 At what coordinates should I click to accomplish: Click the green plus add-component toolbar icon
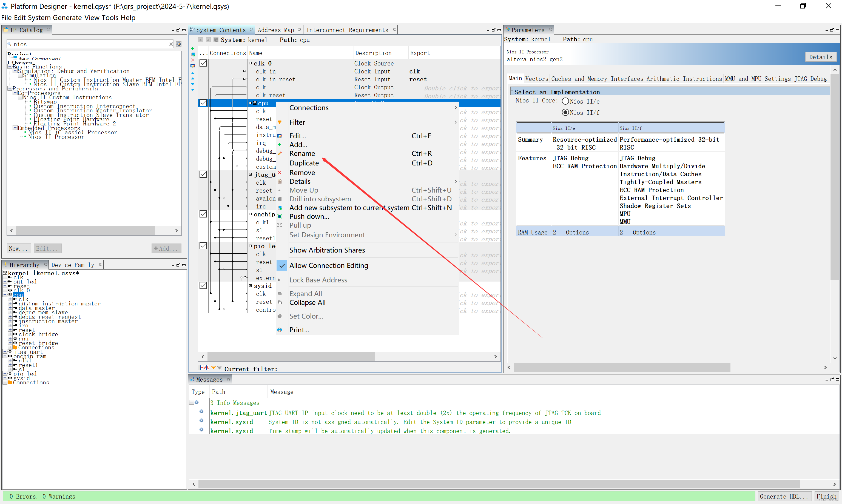(193, 48)
